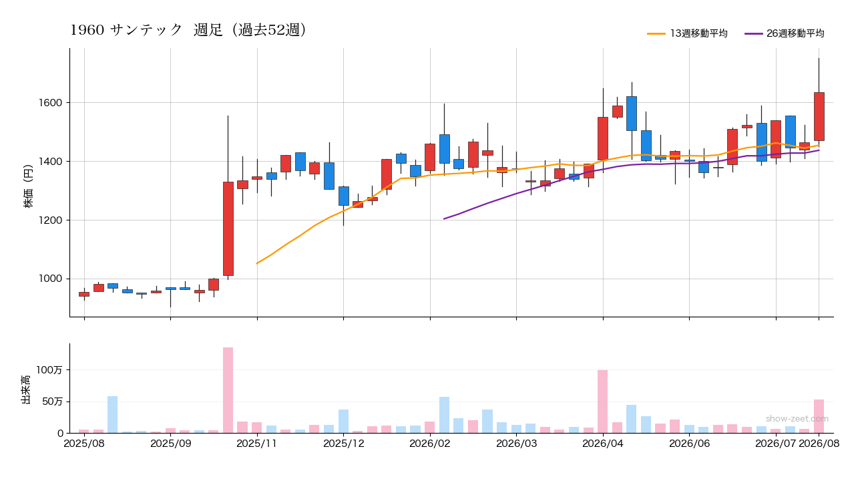
Task: Click the 50万 volume tick label
Action: [53, 402]
